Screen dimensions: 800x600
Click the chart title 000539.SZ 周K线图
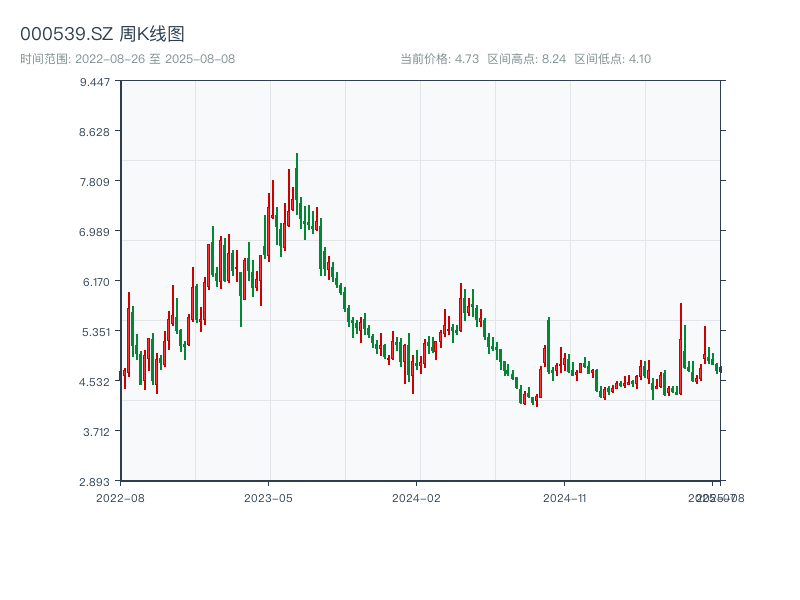(x=102, y=34)
